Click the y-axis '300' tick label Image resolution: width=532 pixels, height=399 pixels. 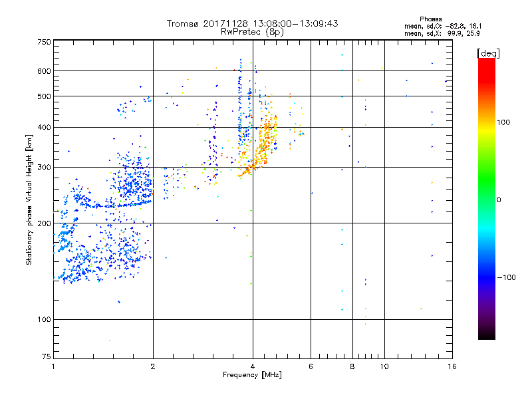tap(44, 167)
